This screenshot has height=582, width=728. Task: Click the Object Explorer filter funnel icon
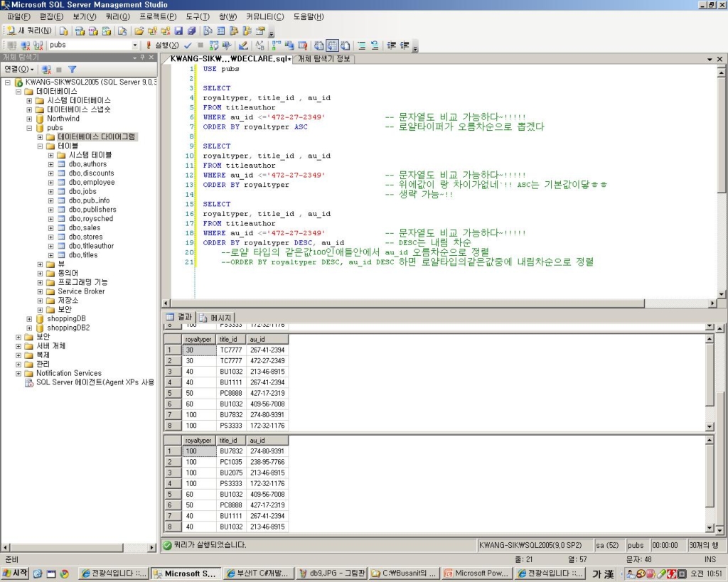pyautogui.click(x=72, y=69)
